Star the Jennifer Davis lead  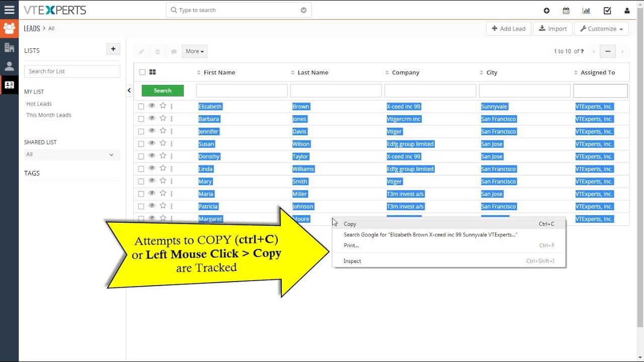[163, 131]
